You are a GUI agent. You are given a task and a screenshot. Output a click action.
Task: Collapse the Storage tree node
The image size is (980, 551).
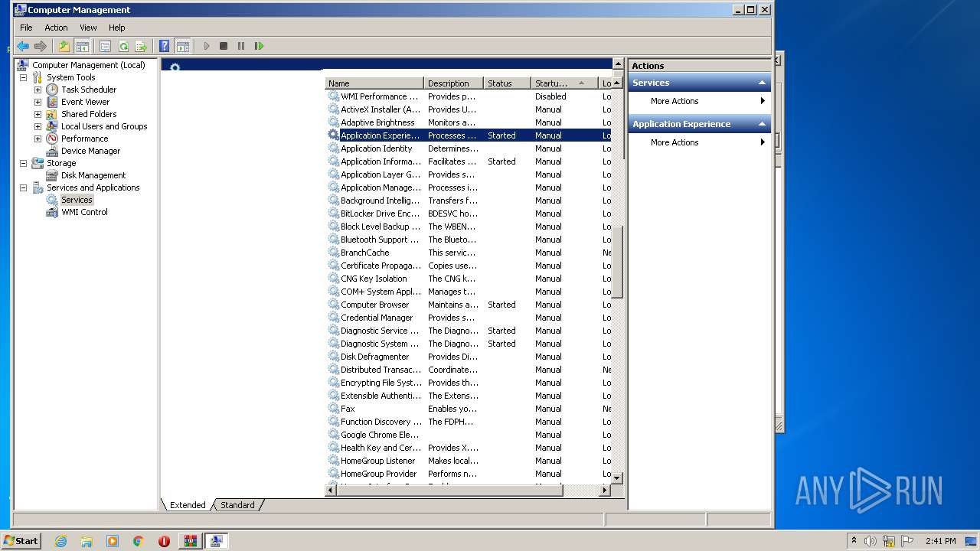[23, 163]
